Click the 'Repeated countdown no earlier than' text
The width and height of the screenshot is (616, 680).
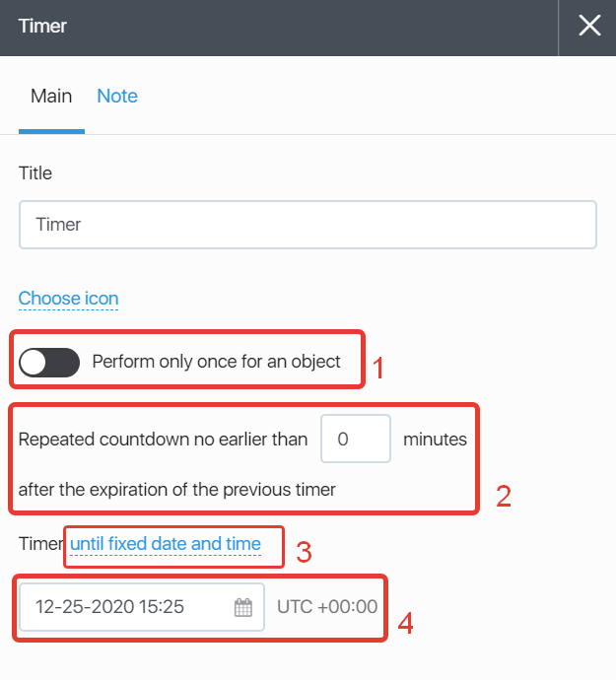coord(164,440)
